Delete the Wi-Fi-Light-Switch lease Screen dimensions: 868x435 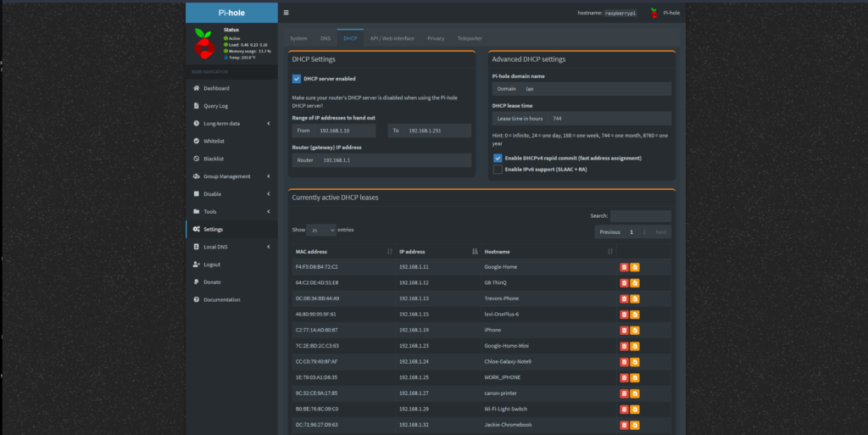coord(624,410)
